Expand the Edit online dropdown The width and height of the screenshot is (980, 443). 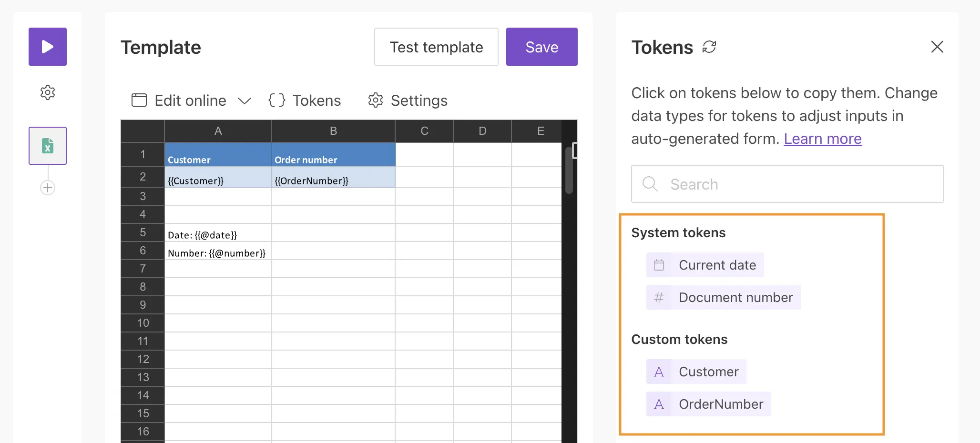click(x=245, y=101)
